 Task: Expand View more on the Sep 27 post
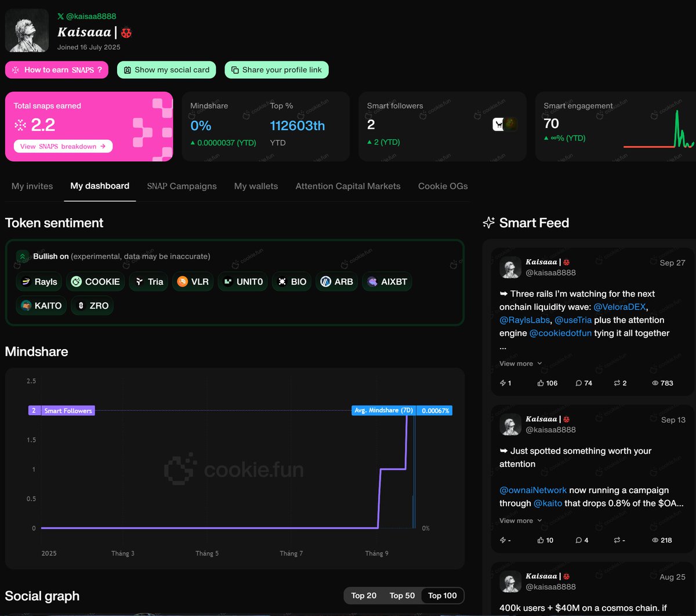[520, 364]
